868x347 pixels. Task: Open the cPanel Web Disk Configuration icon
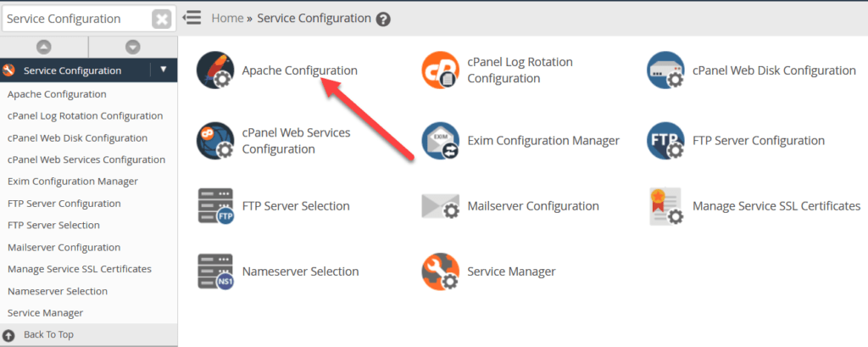pyautogui.click(x=665, y=70)
